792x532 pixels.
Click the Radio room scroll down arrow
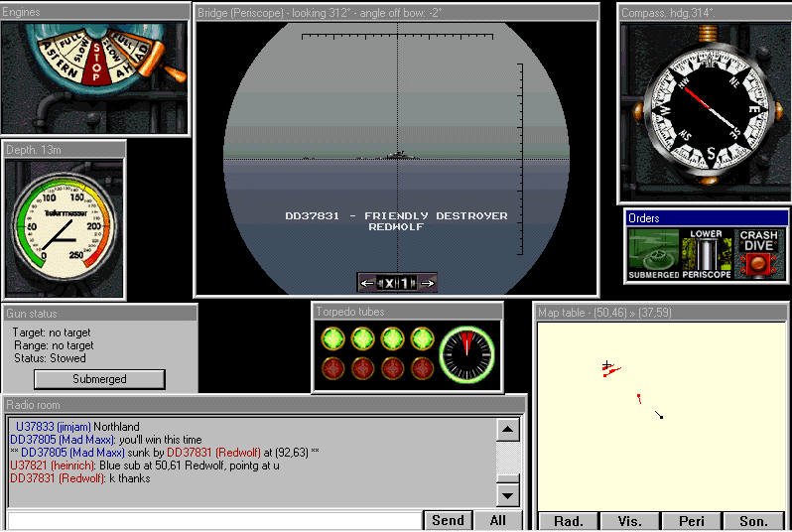coord(507,495)
